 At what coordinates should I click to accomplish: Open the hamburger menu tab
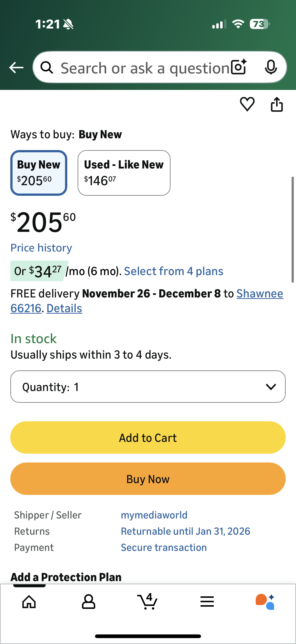click(207, 602)
